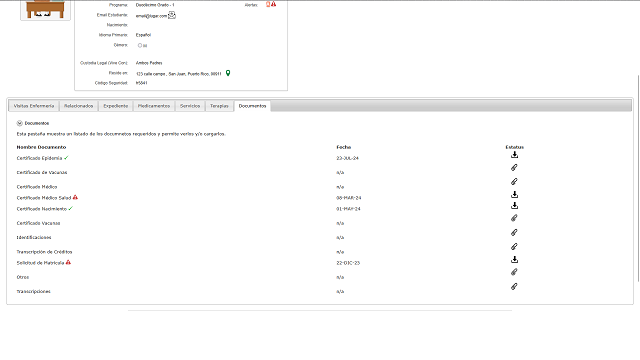Attach file for Identificaciones row
The height and width of the screenshot is (360, 640).
[514, 233]
